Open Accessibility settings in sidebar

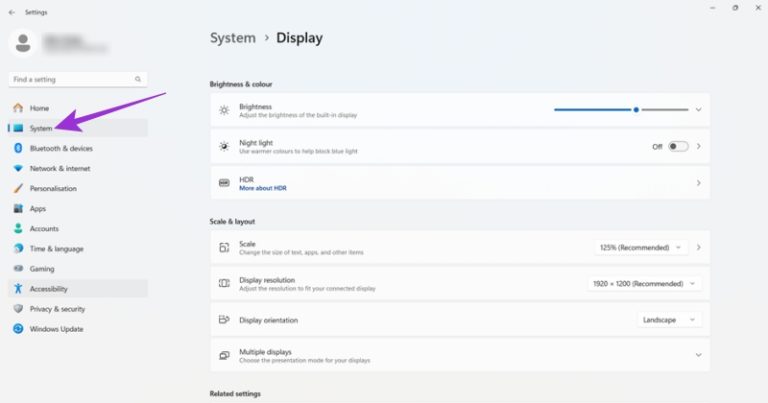[48, 289]
